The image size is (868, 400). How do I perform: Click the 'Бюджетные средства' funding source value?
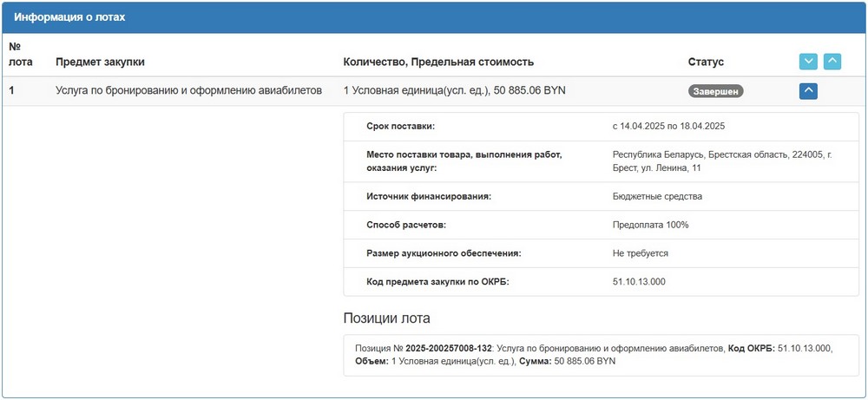pos(657,196)
